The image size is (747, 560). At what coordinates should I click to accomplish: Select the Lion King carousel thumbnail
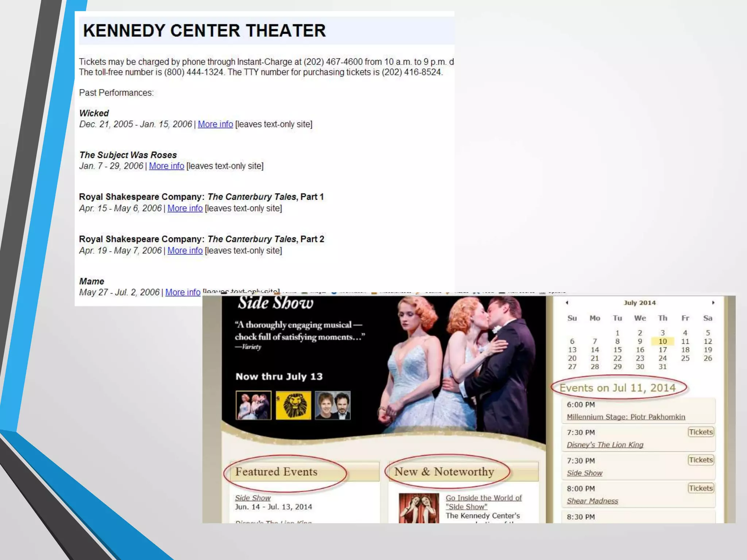(x=293, y=405)
